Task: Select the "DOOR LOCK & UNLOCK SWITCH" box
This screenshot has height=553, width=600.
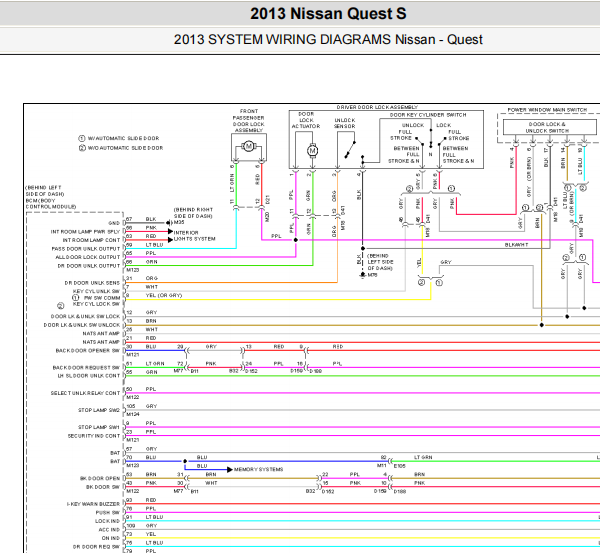Action: click(549, 127)
